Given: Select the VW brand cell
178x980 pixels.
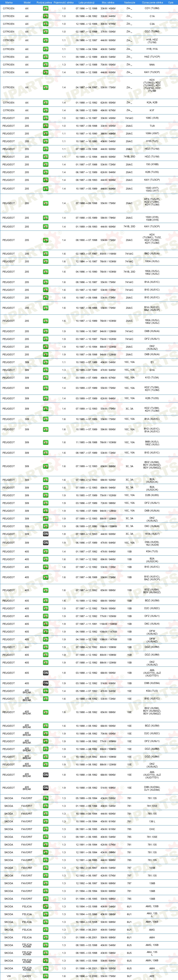Looking at the screenshot, I should coord(8,976).
